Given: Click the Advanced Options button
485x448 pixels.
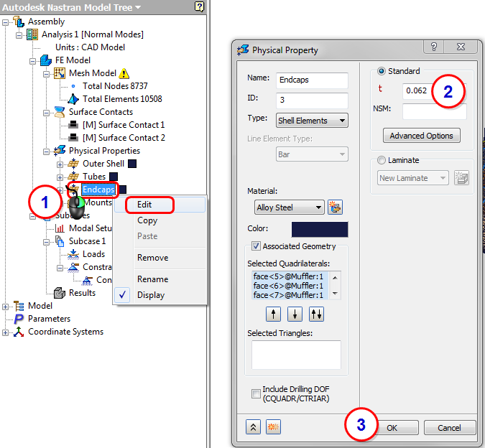Looking at the screenshot, I should [421, 136].
